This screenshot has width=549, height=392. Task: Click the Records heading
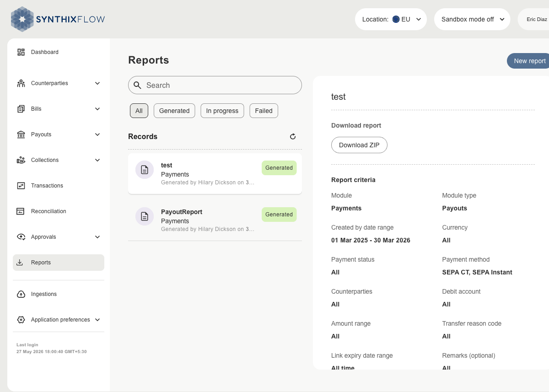click(143, 136)
